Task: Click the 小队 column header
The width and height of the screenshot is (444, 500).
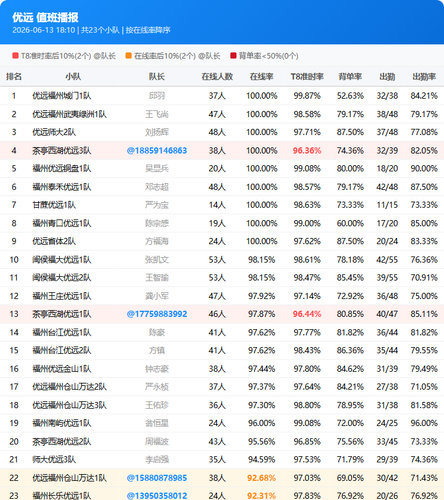Action: click(73, 77)
